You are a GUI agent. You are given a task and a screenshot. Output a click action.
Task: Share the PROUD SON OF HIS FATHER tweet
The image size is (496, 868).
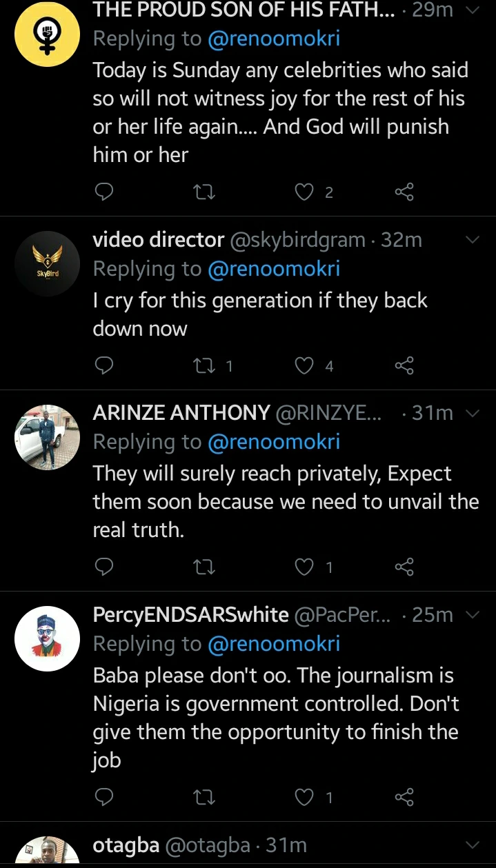click(x=404, y=192)
